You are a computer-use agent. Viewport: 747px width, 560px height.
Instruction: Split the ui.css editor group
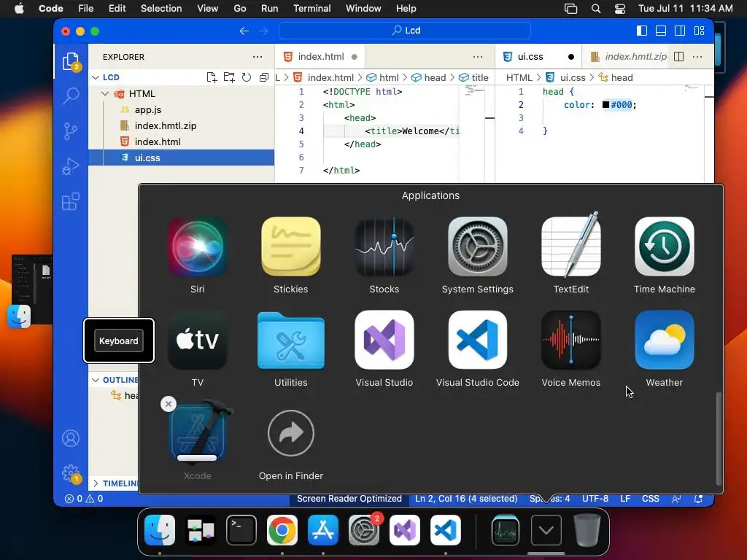(x=679, y=57)
